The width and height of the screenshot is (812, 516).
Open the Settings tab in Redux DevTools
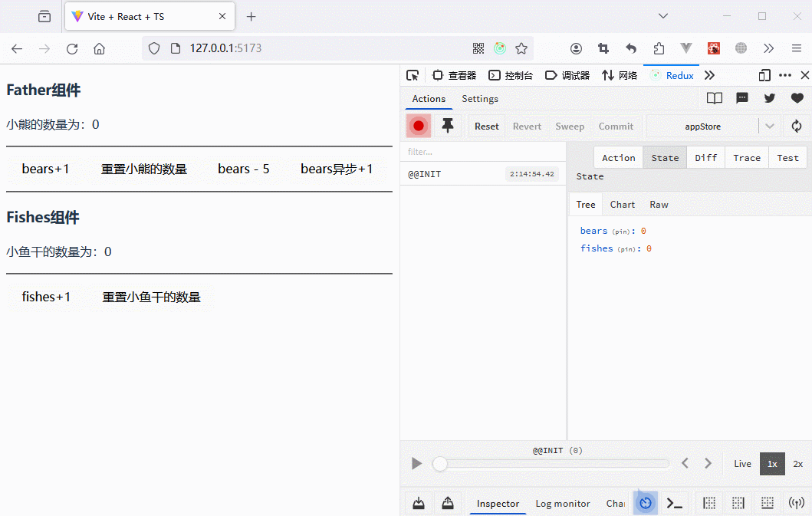coord(479,99)
